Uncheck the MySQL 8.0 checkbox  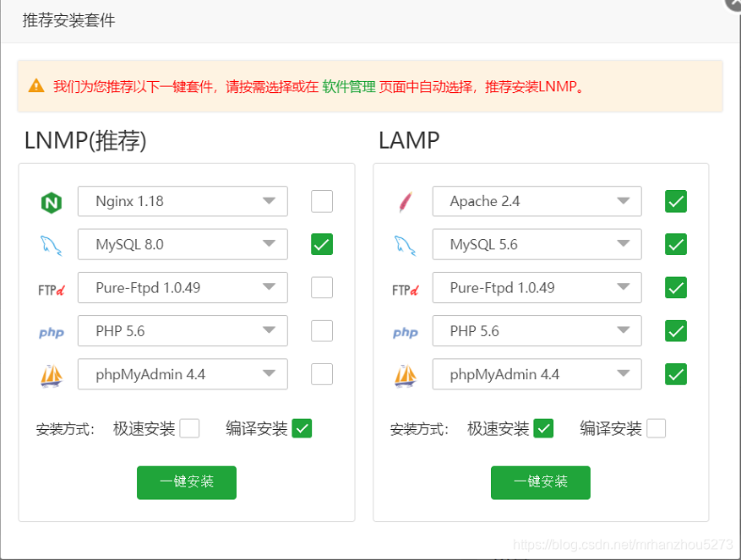click(x=322, y=244)
